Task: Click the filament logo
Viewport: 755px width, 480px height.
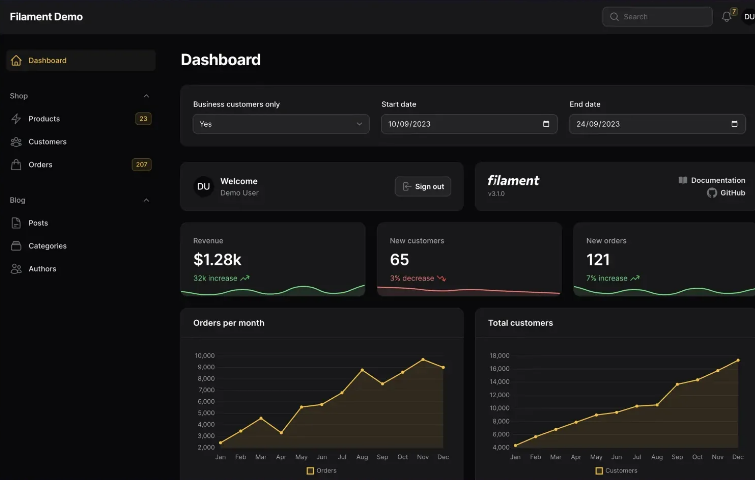Action: click(513, 181)
